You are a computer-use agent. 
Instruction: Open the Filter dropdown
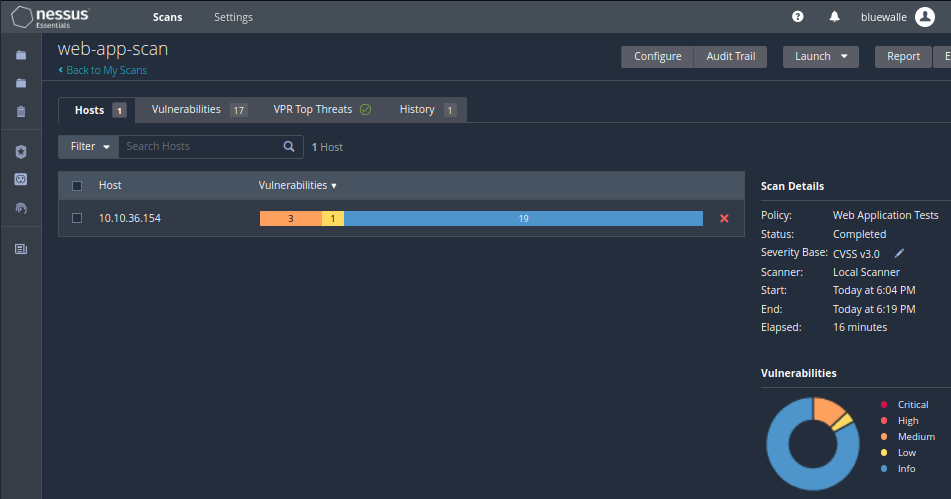pos(89,147)
